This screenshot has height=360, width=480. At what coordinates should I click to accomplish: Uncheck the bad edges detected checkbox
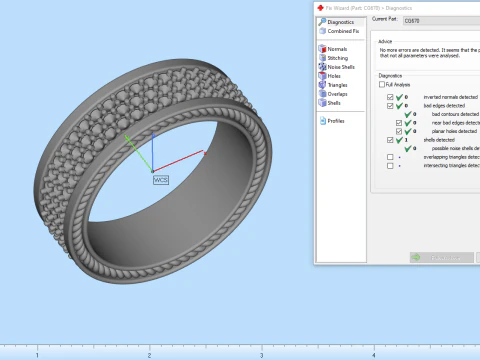coord(390,106)
